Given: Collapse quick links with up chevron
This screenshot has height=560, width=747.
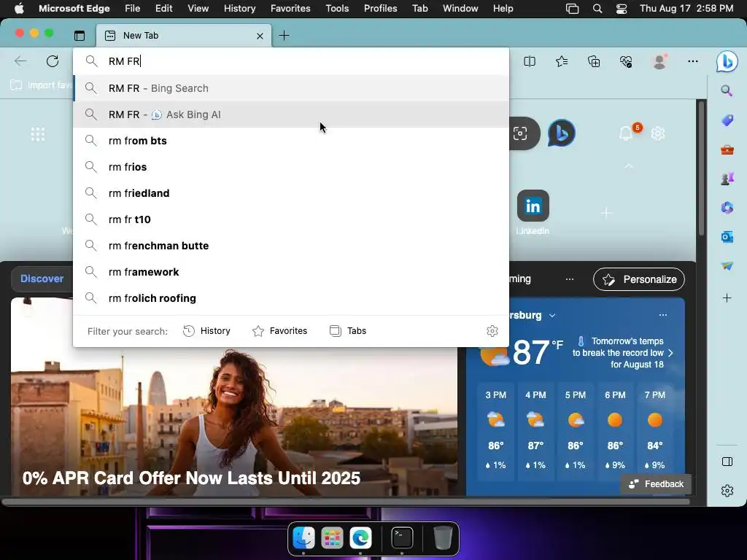Looking at the screenshot, I should coord(629,166).
